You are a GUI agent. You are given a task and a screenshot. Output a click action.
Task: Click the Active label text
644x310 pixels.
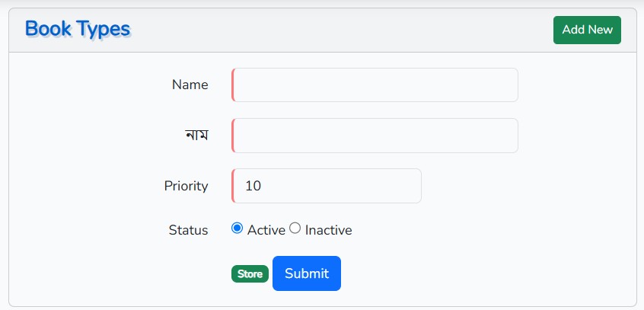(266, 230)
